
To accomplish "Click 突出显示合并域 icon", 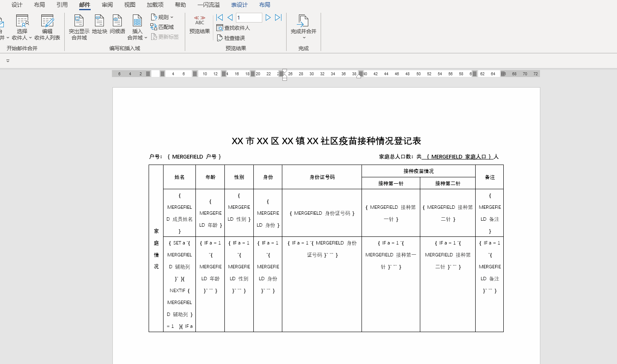I will 79,20.
